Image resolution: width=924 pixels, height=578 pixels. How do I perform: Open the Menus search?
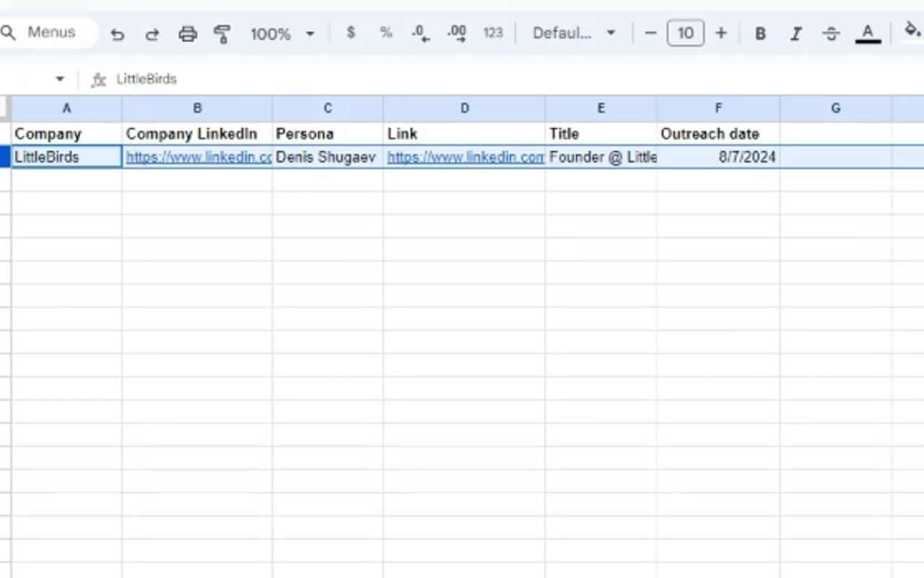click(43, 33)
